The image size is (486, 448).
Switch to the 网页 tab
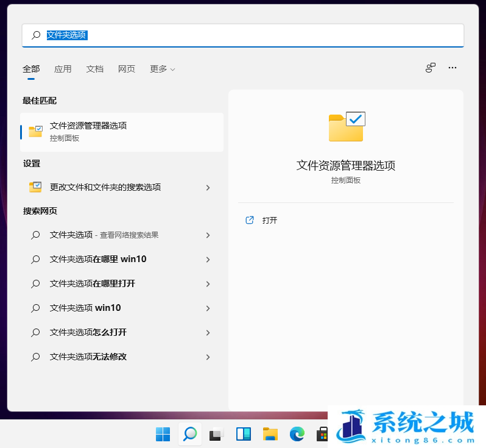click(127, 69)
